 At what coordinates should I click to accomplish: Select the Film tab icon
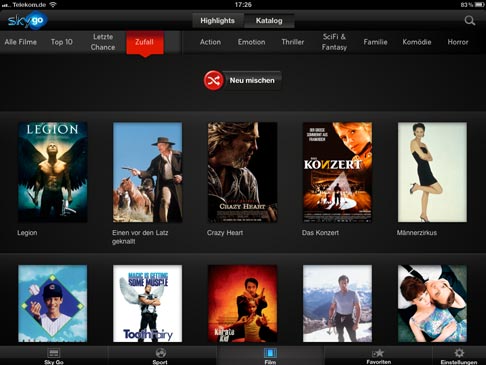pos(270,353)
